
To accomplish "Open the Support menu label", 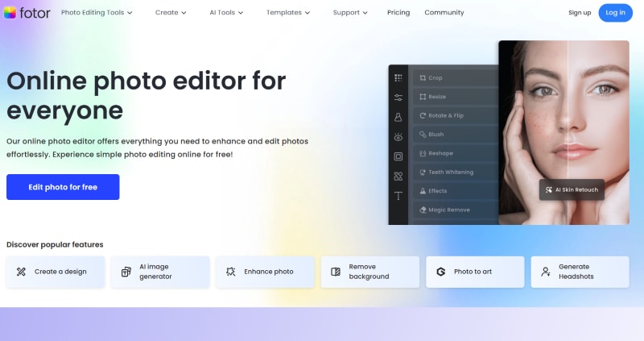I will (346, 12).
